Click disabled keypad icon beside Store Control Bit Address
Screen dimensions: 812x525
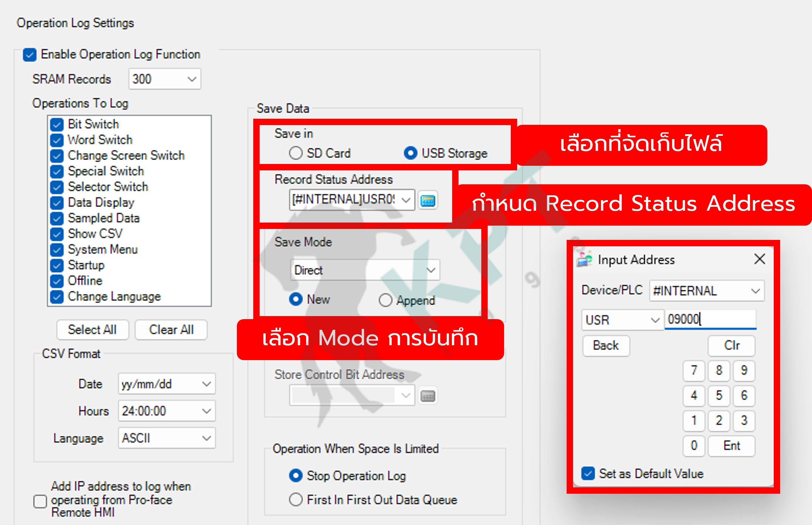point(428,396)
